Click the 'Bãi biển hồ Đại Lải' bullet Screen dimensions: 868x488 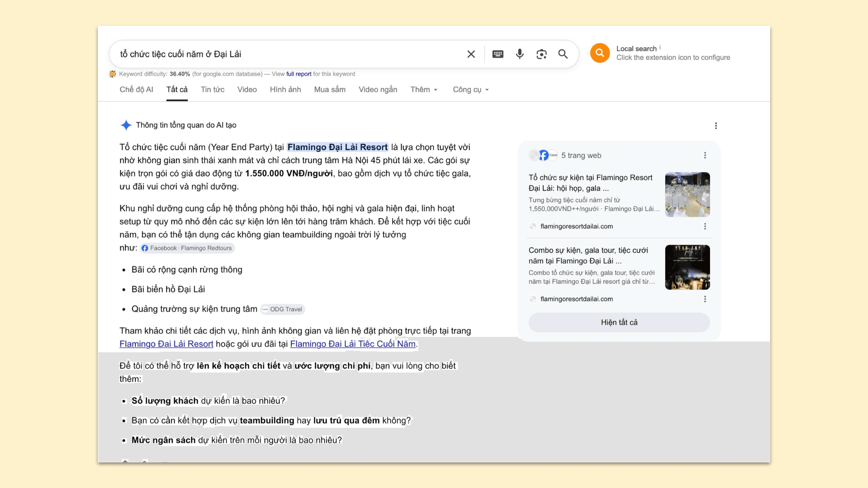[x=168, y=289]
